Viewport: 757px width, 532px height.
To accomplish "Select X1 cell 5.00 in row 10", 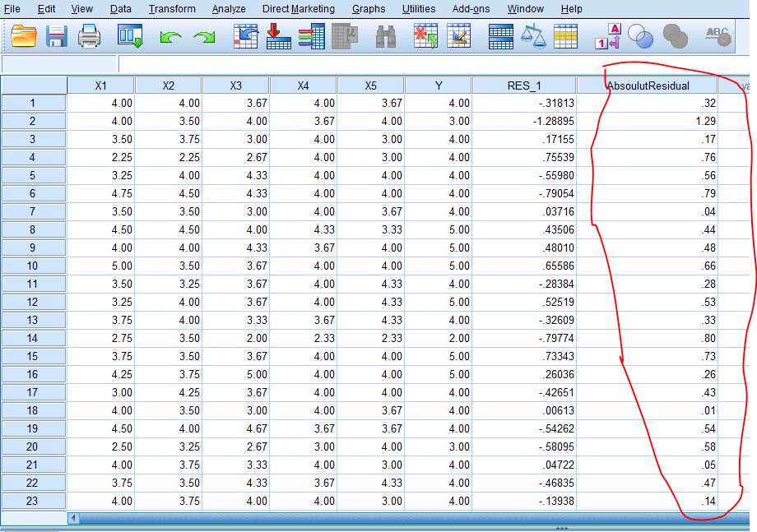I will pyautogui.click(x=100, y=266).
